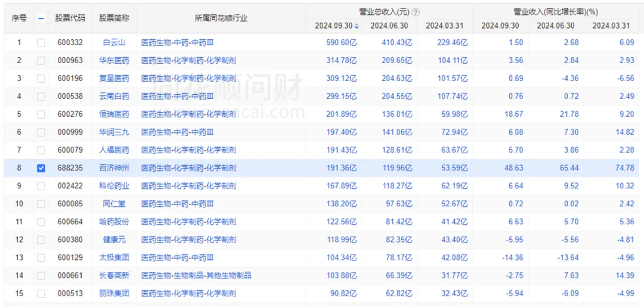Sort by 同比增长率 2024.09.30 column
Viewport: 644px width, 307px height.
coord(500,26)
